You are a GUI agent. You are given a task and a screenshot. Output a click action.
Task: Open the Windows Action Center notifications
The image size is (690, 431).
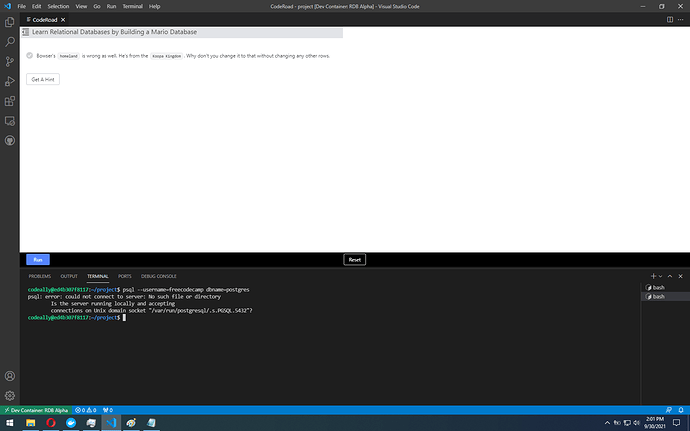pos(676,423)
